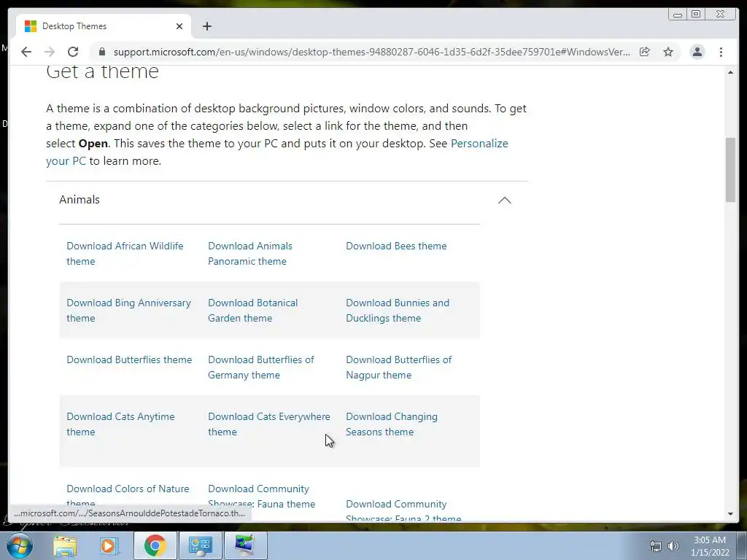Viewport: 747px width, 560px height.
Task: Click the padlock site info icon
Action: click(x=101, y=52)
